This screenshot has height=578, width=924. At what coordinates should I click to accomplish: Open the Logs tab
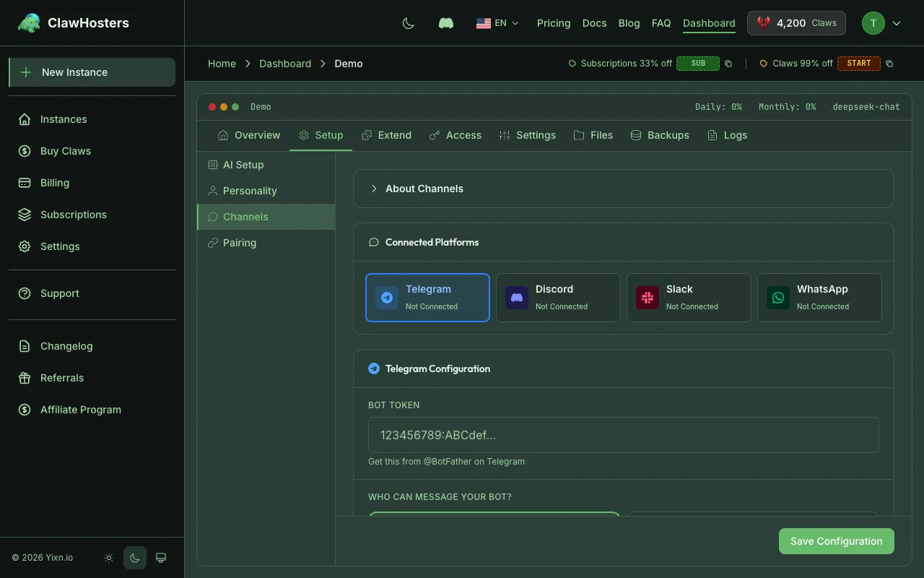[727, 135]
